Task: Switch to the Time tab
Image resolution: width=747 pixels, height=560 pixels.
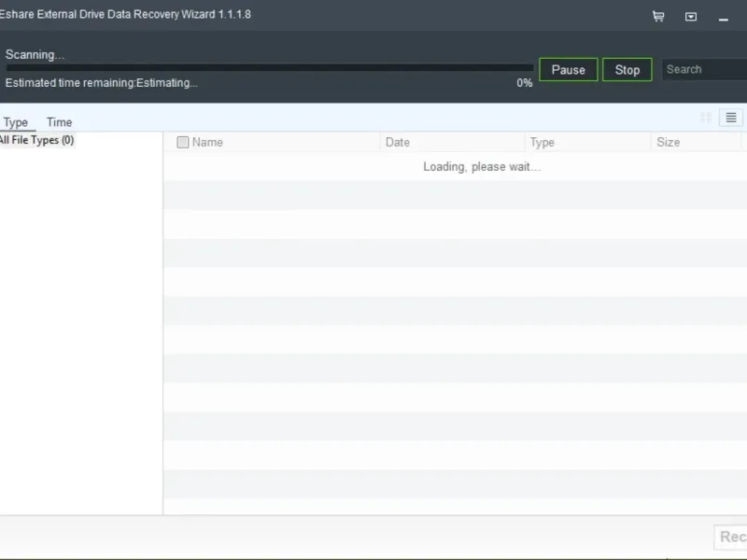Action: pos(59,122)
